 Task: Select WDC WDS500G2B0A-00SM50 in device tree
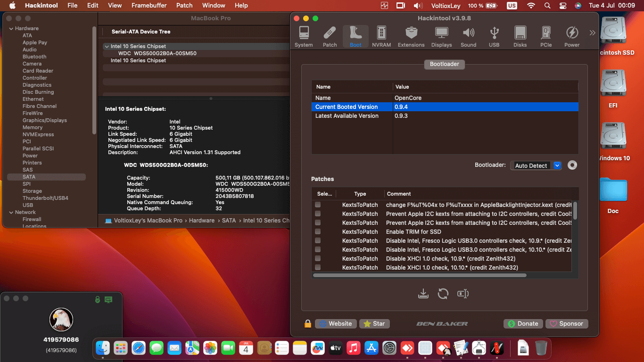click(157, 53)
